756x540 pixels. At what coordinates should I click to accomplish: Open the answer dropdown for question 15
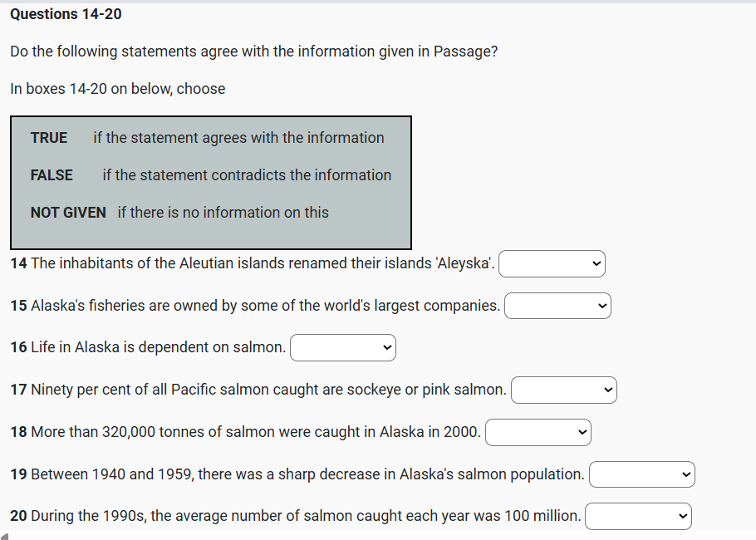click(557, 306)
